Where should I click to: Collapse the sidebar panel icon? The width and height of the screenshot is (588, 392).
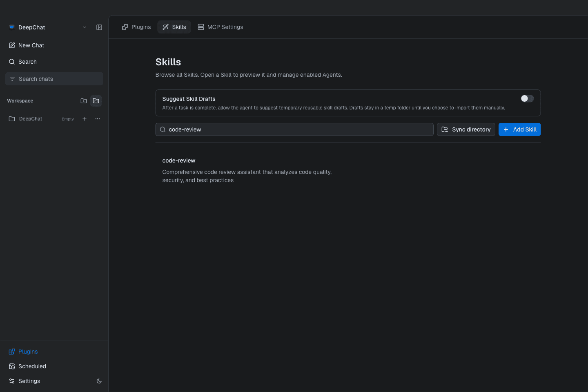coord(99,27)
